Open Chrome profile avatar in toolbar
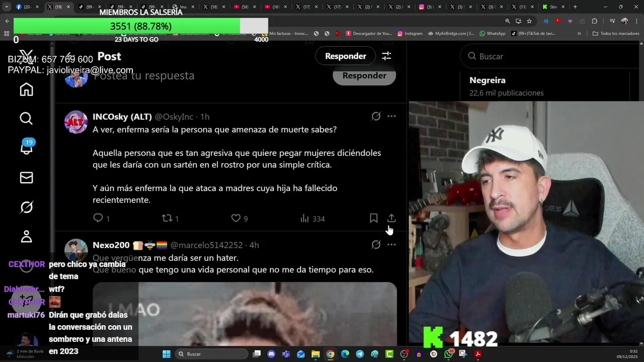The width and height of the screenshot is (644, 362). pyautogui.click(x=624, y=21)
